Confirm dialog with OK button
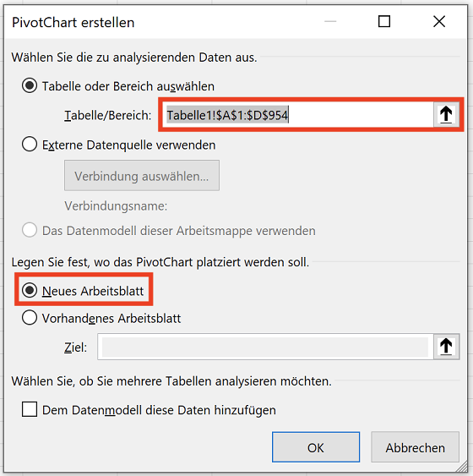This screenshot has height=476, width=473. pos(316,447)
